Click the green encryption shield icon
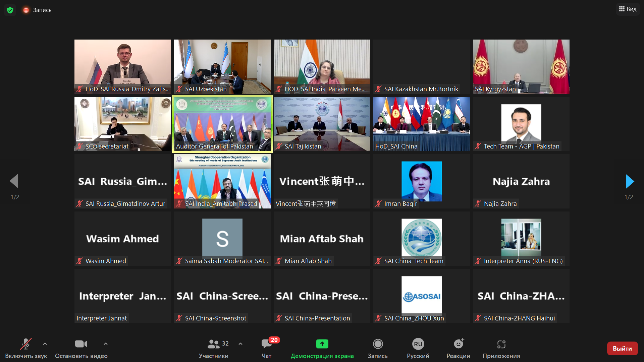This screenshot has height=362, width=644. pos(10,10)
